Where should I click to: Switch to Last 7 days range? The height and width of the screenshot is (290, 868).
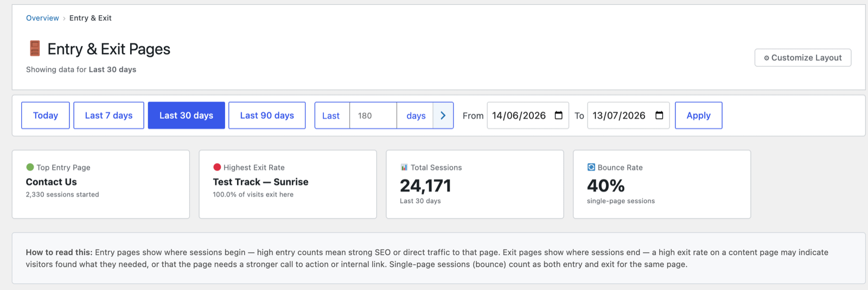point(108,115)
